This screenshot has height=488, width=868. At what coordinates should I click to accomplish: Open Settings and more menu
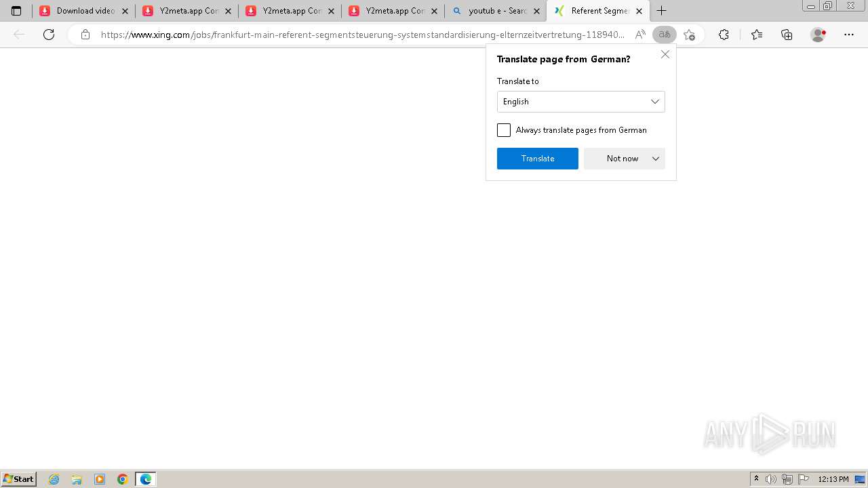pos(849,35)
